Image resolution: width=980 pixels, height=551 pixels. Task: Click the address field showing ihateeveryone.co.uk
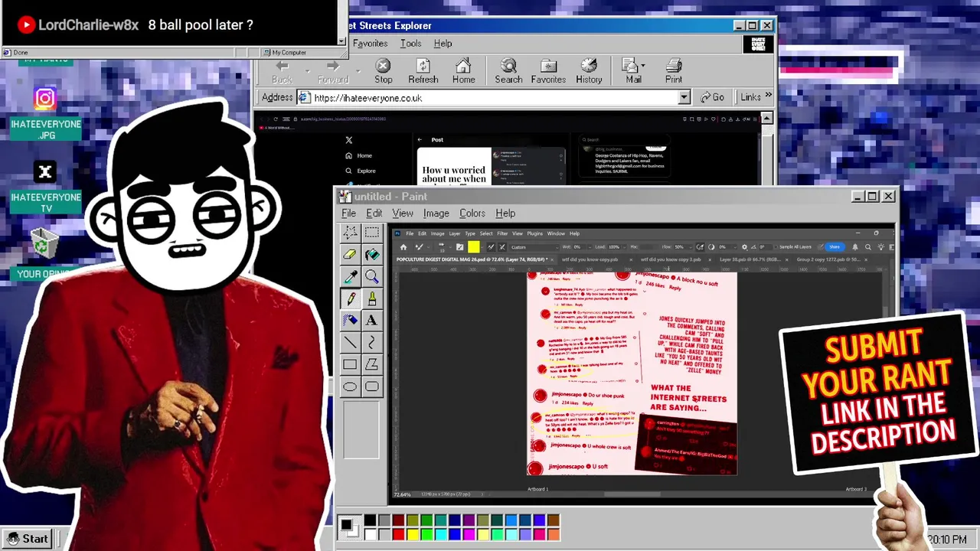[494, 98]
